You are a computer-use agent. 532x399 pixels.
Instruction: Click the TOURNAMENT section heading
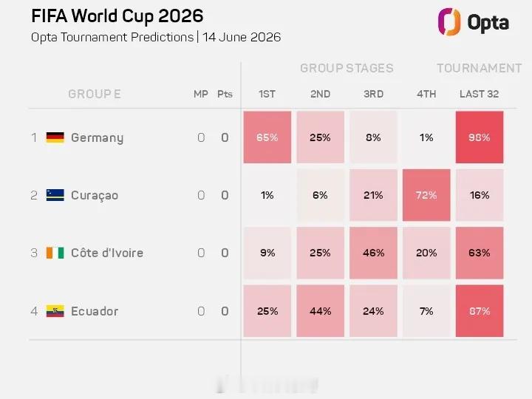pyautogui.click(x=479, y=68)
